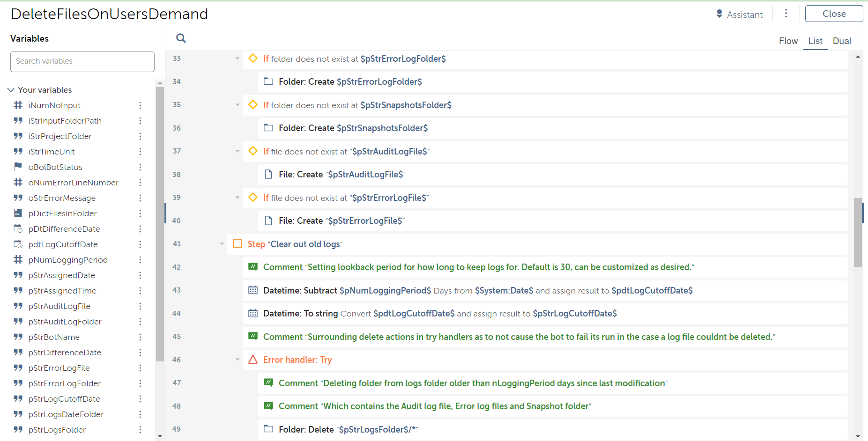
Task: Collapse the Your variables section
Action: coord(11,90)
